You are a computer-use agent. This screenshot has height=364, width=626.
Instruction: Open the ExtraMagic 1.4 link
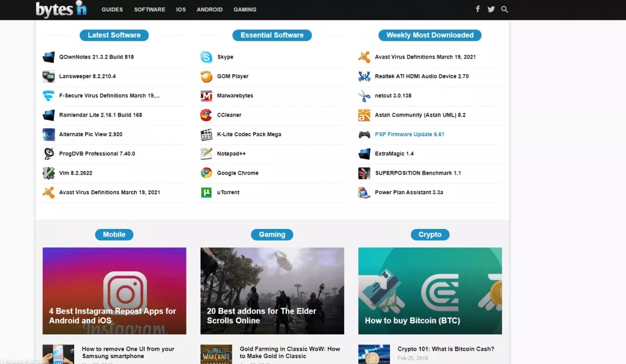click(x=394, y=154)
